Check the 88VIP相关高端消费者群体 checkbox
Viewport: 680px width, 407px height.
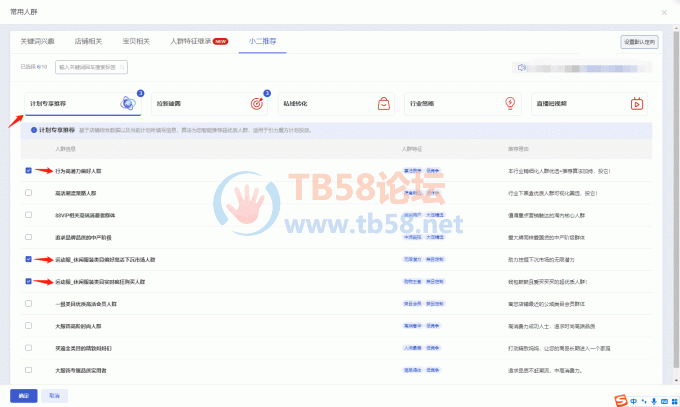[29, 215]
